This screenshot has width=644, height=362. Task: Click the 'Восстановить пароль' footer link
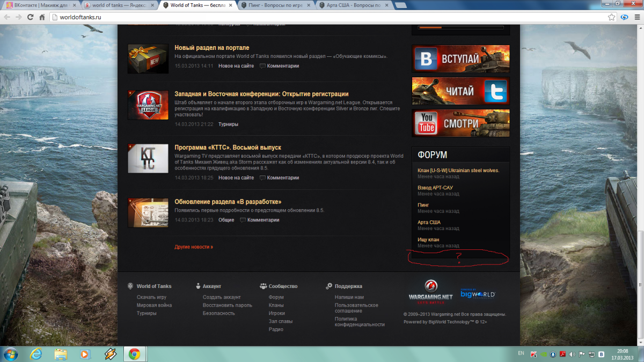tap(227, 305)
